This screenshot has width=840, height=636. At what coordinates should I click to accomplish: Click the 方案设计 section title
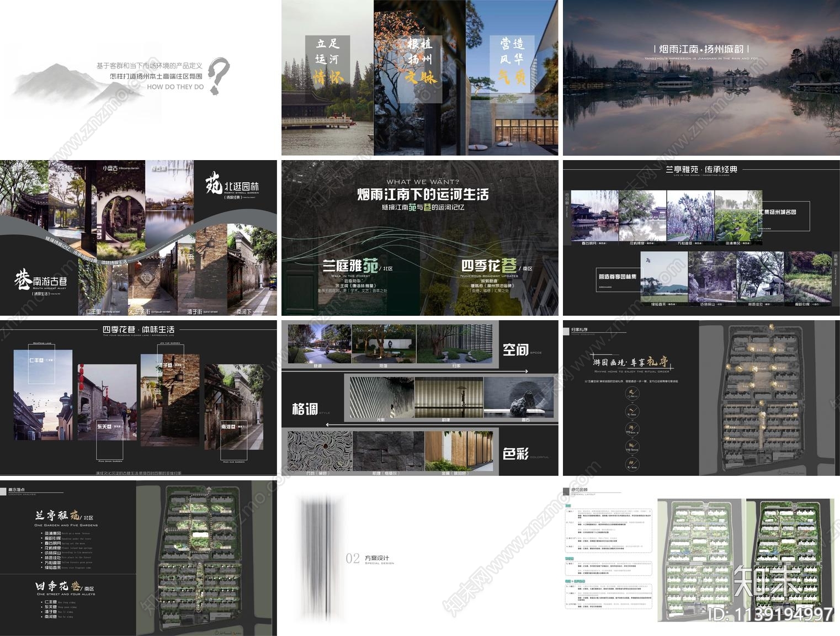[377, 558]
